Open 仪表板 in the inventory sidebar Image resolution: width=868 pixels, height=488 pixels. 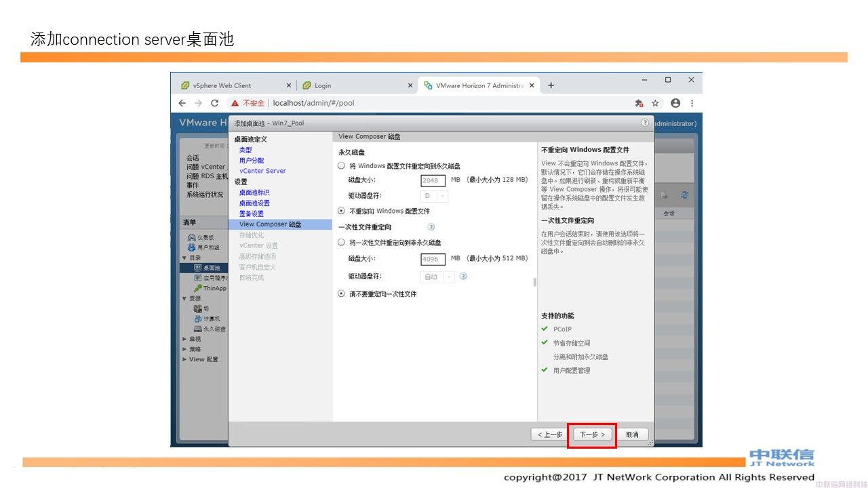tap(201, 237)
